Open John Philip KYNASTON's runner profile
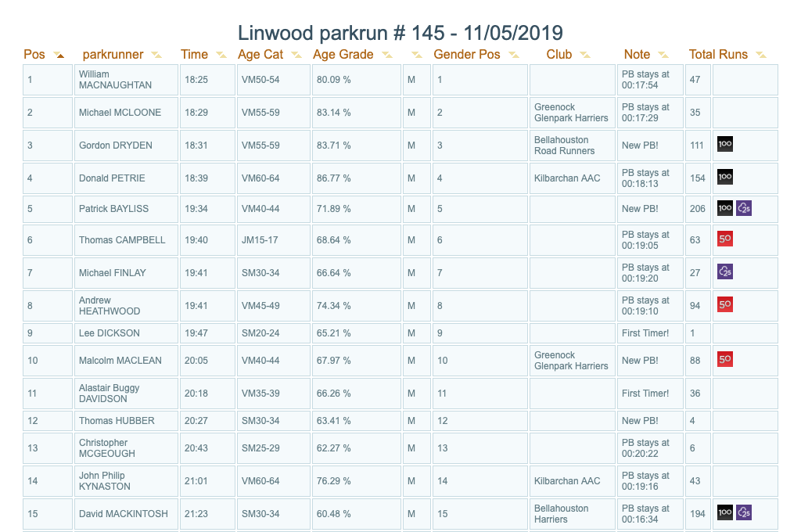The image size is (801, 532). (x=105, y=481)
